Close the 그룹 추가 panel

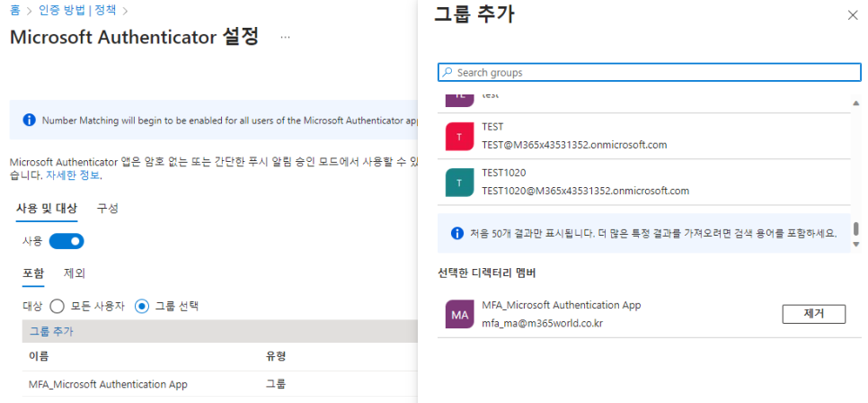point(853,15)
